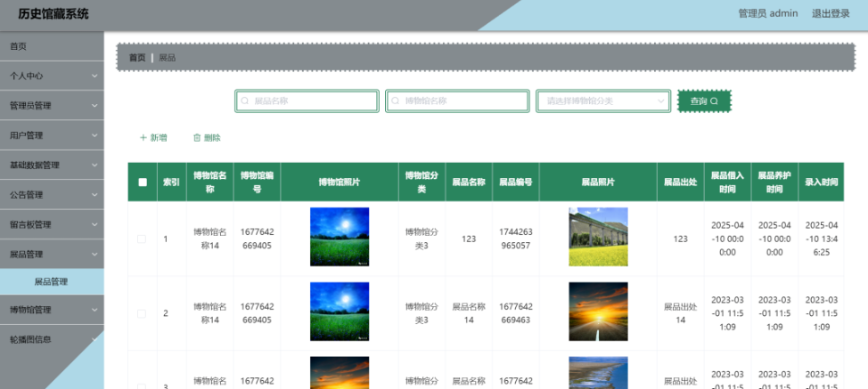Open the exhibit photo thumbnail in row 1
This screenshot has width=868, height=389.
(x=598, y=237)
